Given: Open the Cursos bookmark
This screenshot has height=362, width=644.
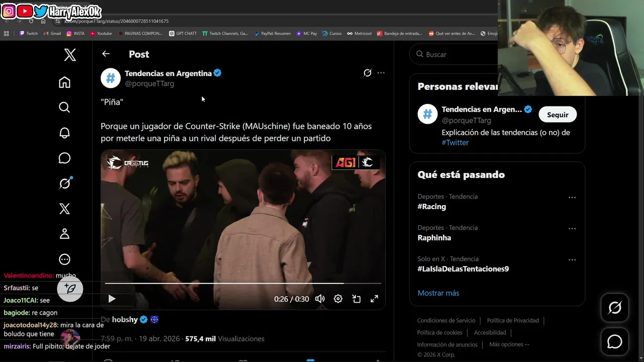Looking at the screenshot, I should (332, 34).
